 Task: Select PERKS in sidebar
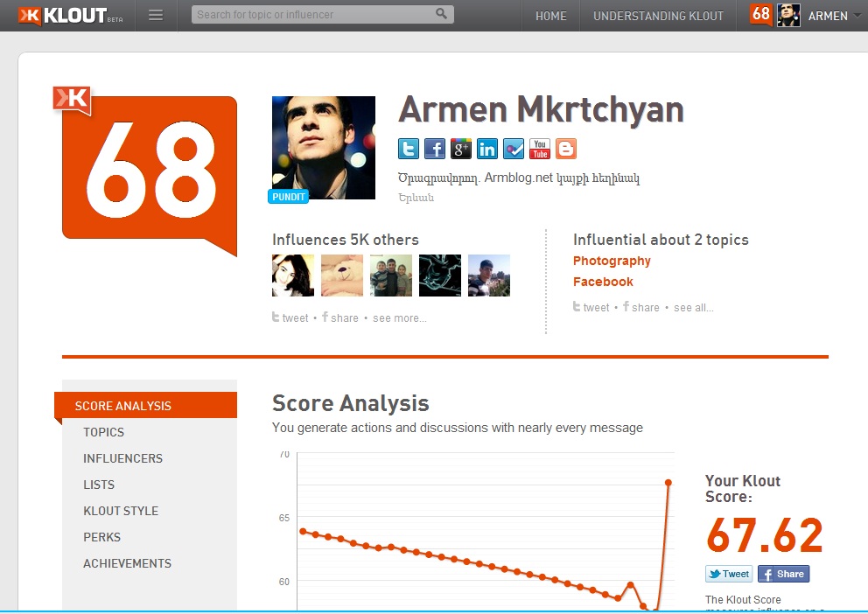101,537
